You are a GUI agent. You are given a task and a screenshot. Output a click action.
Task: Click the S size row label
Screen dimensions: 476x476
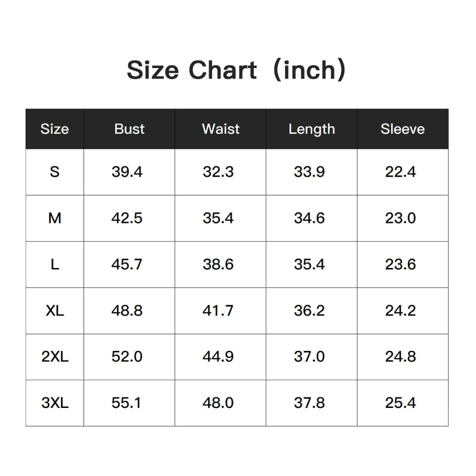55,172
